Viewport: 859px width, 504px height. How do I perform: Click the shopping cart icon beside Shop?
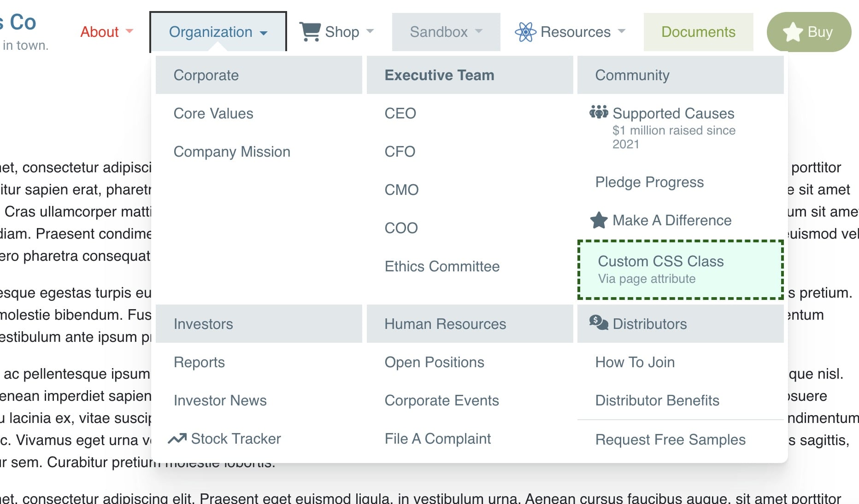(310, 31)
